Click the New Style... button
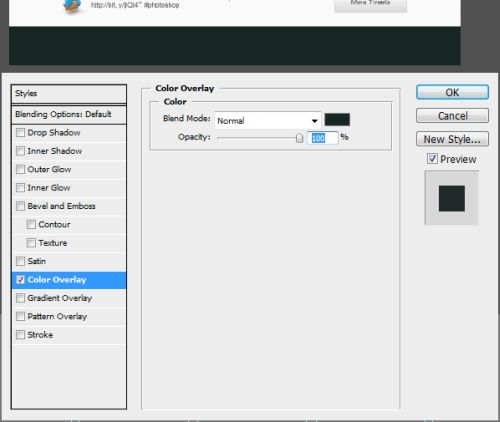 tap(452, 139)
